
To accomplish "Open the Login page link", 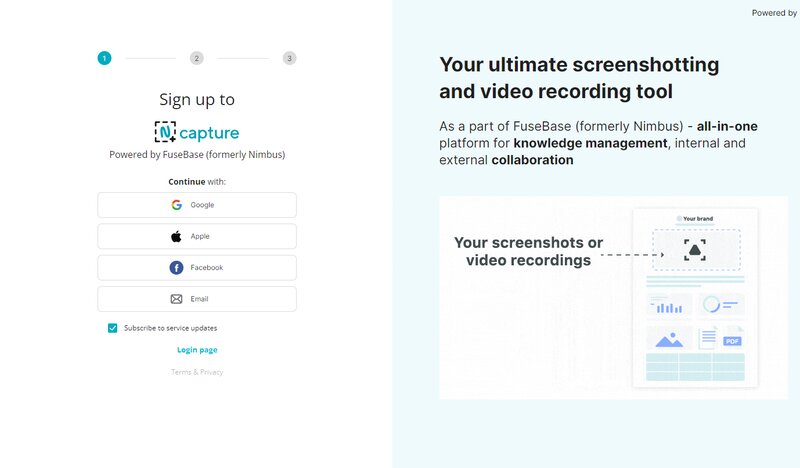I will [x=197, y=350].
